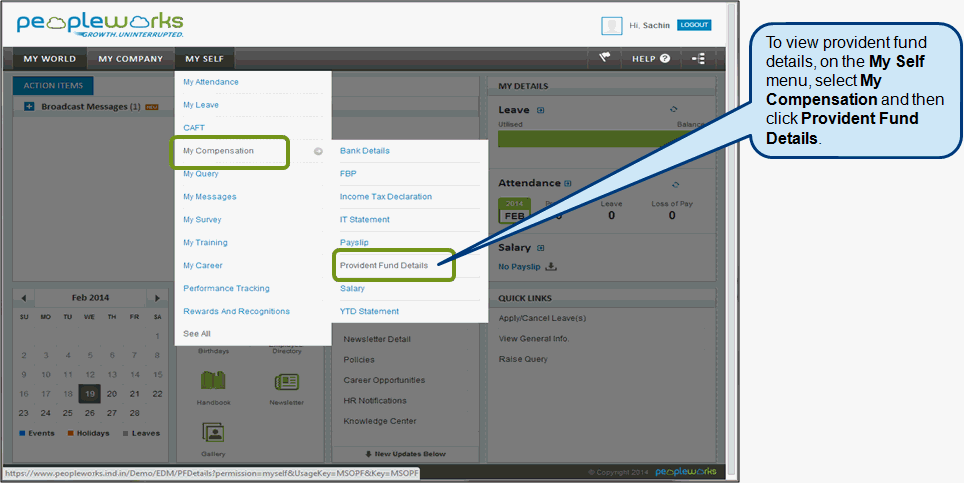Open Payslip submenu item
The width and height of the screenshot is (964, 483).
pyautogui.click(x=354, y=242)
